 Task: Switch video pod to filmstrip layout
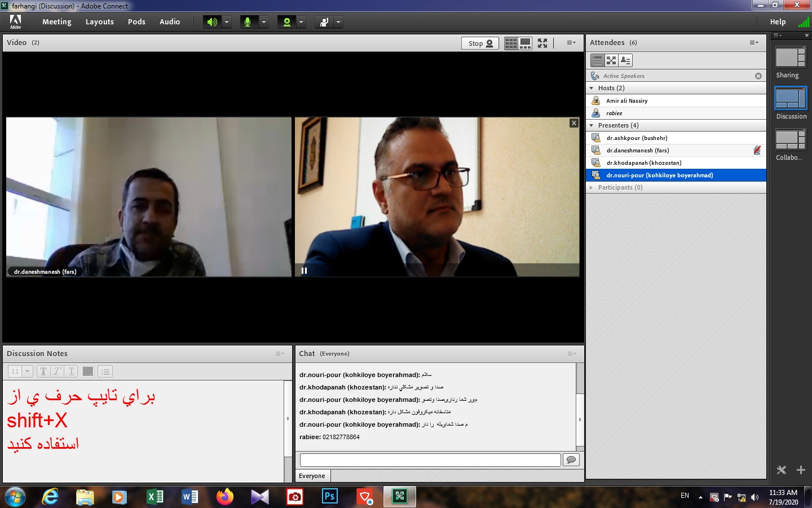526,43
